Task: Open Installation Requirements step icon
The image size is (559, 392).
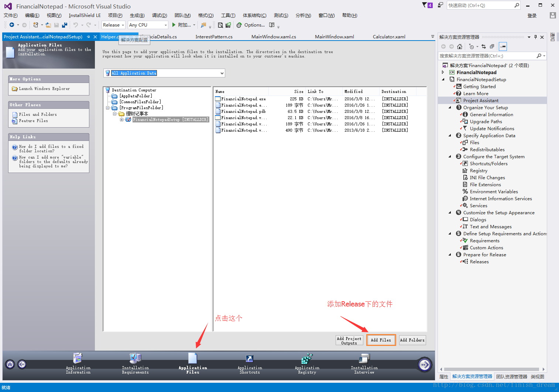Action: (136, 358)
